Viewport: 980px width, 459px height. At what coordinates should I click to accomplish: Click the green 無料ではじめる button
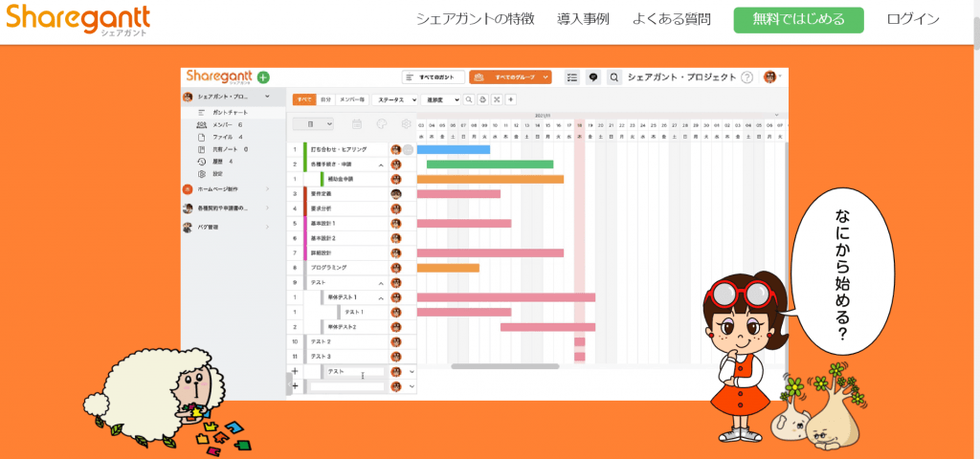798,20
